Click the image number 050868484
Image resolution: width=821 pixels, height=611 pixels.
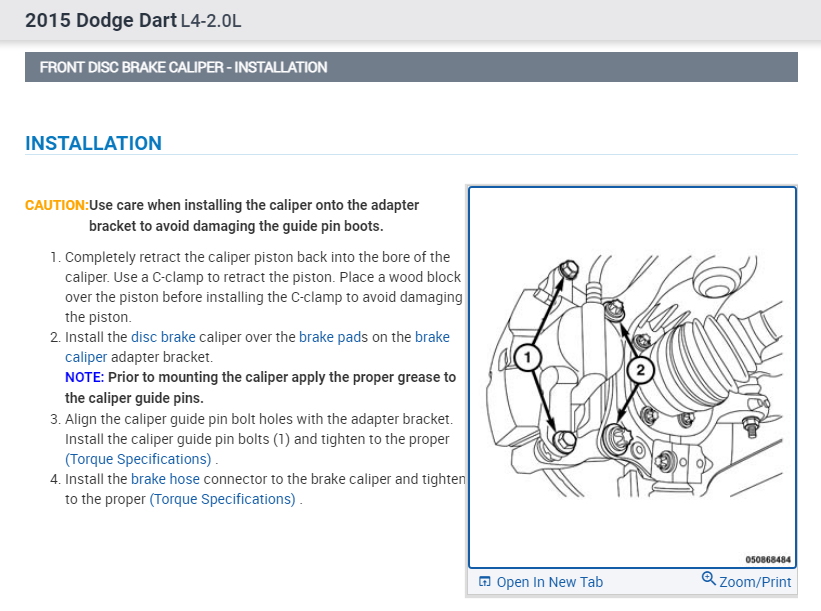[x=768, y=560]
